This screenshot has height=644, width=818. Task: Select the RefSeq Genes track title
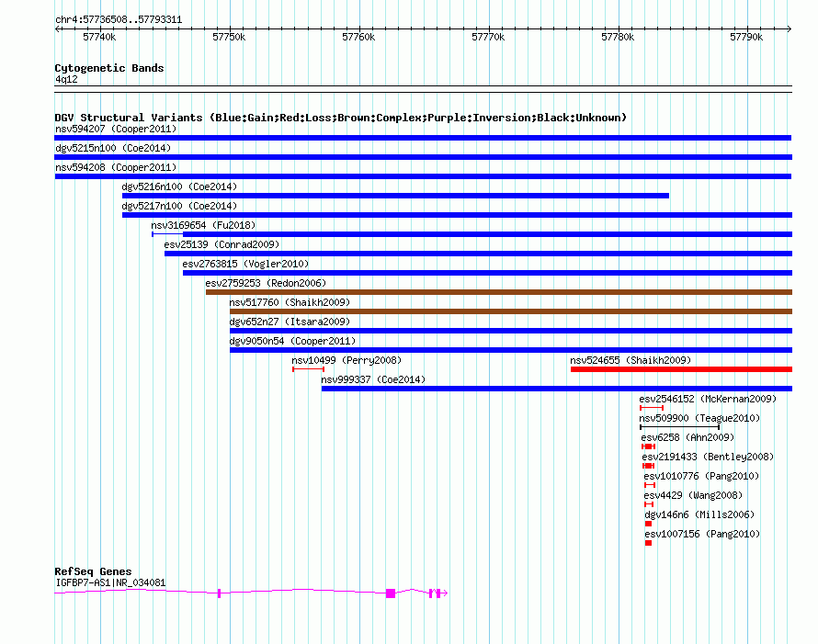tap(93, 571)
